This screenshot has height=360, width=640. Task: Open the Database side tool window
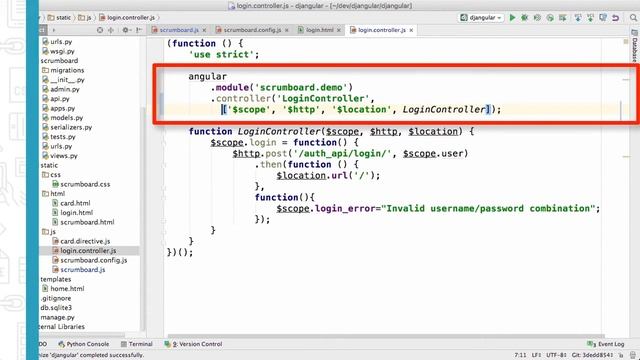[635, 46]
